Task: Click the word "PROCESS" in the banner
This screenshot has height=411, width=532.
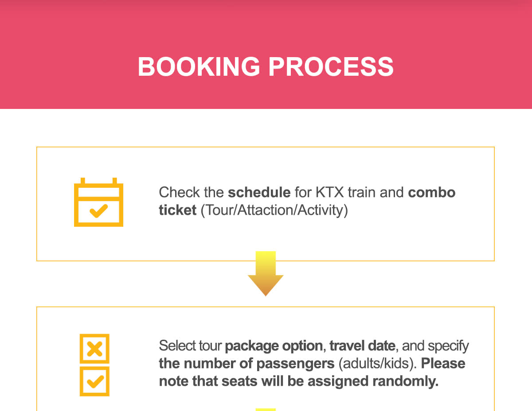Action: [331, 66]
